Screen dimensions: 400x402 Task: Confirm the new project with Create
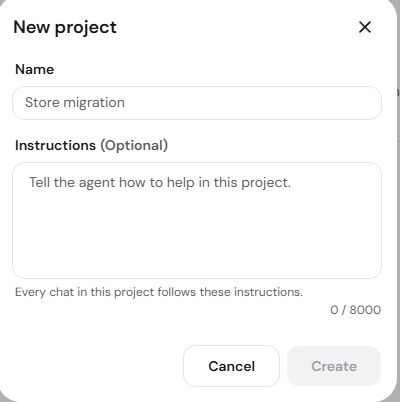click(x=334, y=366)
